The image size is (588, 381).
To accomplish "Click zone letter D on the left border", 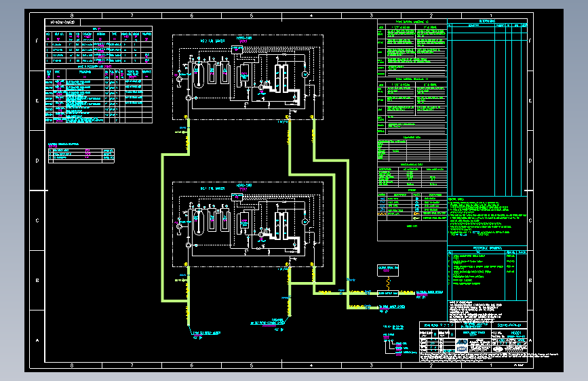I will click(x=37, y=161).
